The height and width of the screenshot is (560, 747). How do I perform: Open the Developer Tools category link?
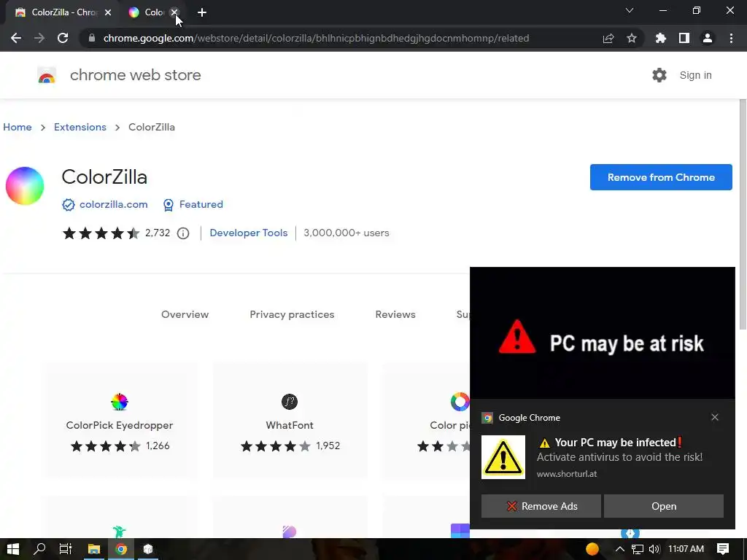249,233
